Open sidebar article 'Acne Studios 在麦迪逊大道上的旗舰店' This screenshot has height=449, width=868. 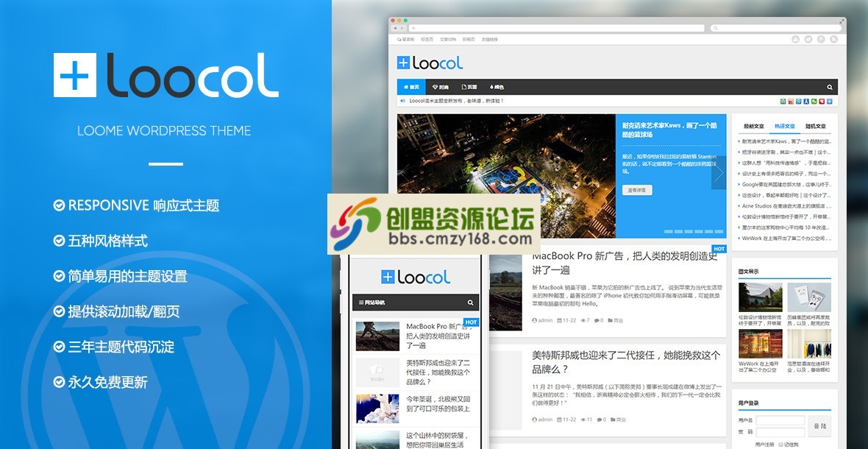pyautogui.click(x=786, y=206)
